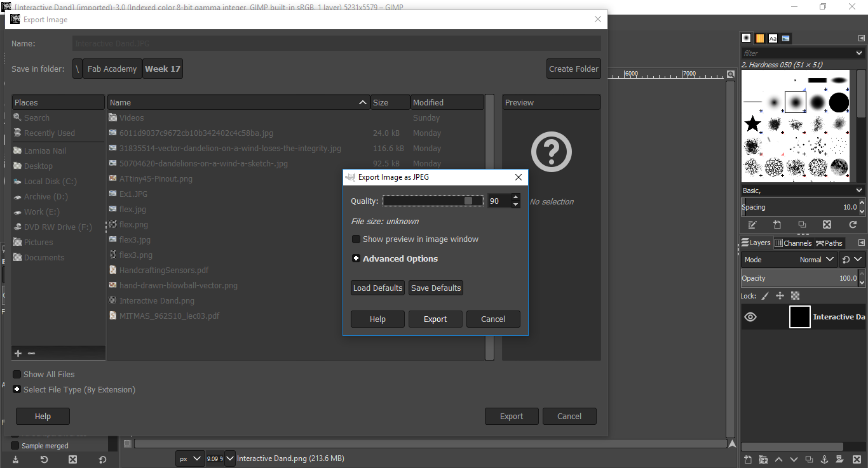Delete tool preset icon in tool options
Image resolution: width=868 pixels, height=468 pixels.
tap(72, 460)
